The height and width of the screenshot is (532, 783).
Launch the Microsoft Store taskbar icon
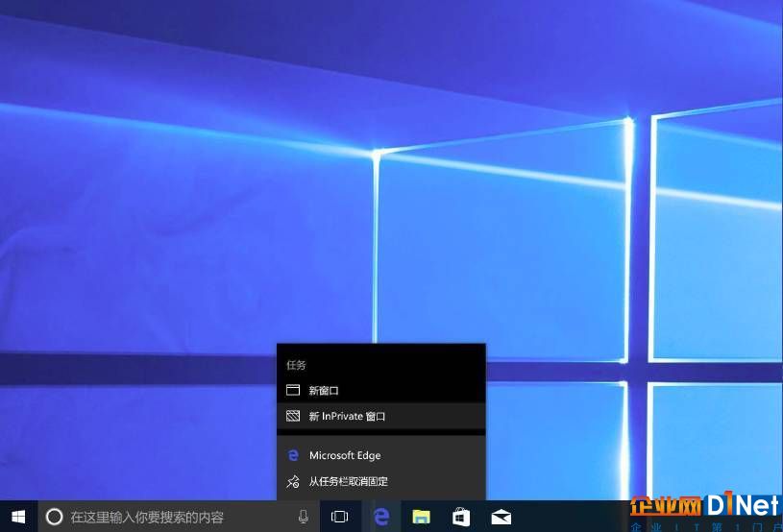click(461, 517)
